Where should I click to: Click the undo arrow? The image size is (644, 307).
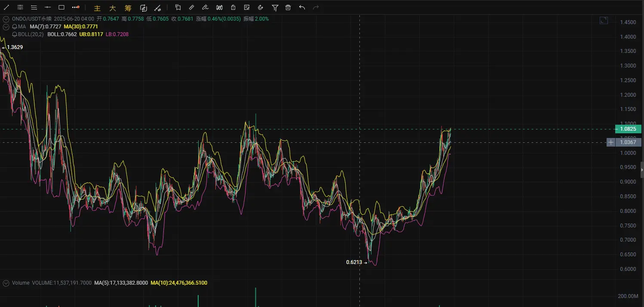tap(302, 7)
